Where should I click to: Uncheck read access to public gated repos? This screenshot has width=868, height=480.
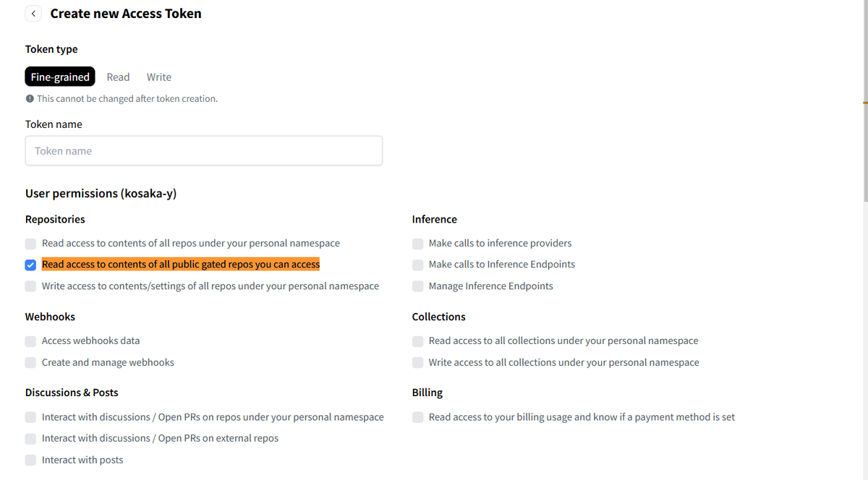30,265
